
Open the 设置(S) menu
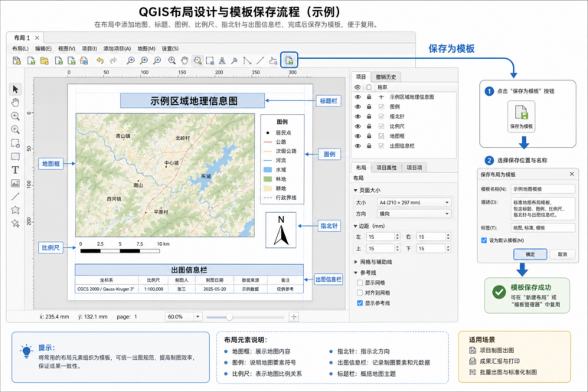click(x=170, y=48)
